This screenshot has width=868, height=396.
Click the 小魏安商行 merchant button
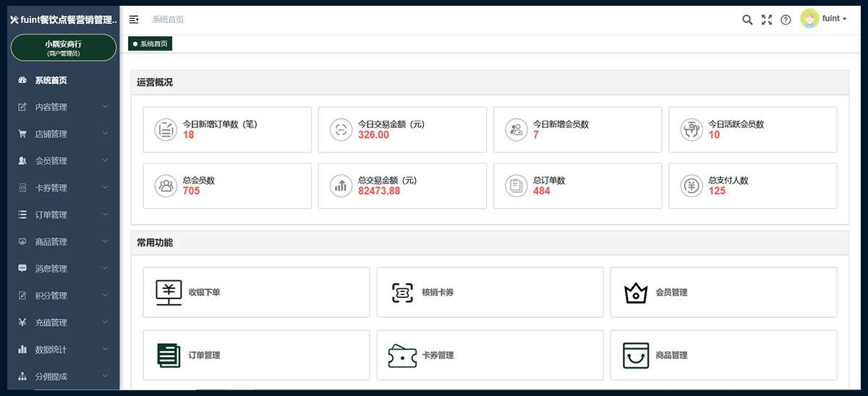(64, 48)
